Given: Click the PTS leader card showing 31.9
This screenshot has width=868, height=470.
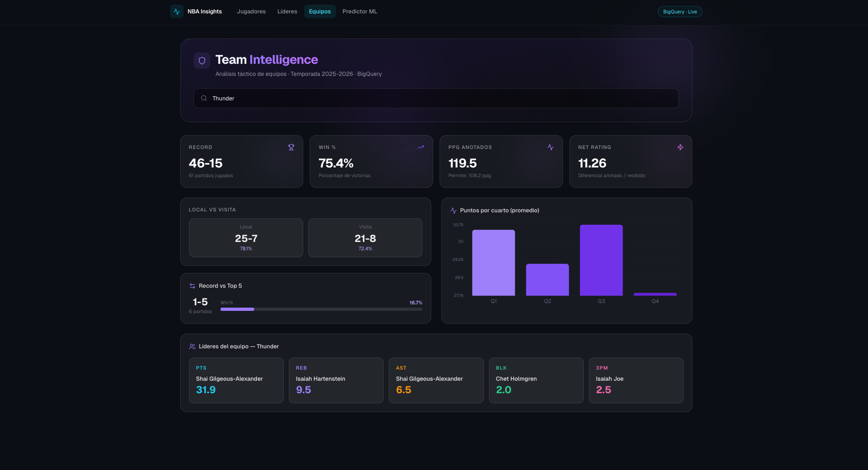Looking at the screenshot, I should pos(236,380).
